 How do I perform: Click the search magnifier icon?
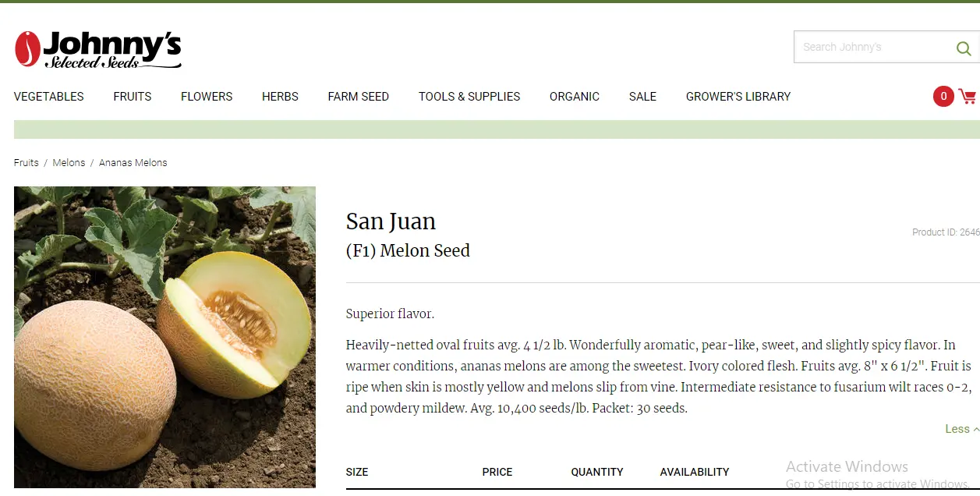(964, 48)
